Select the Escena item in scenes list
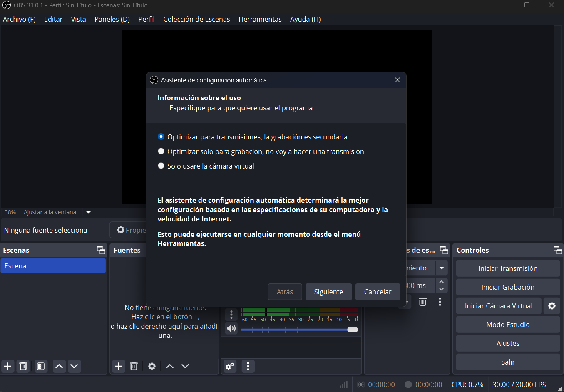 (x=53, y=266)
